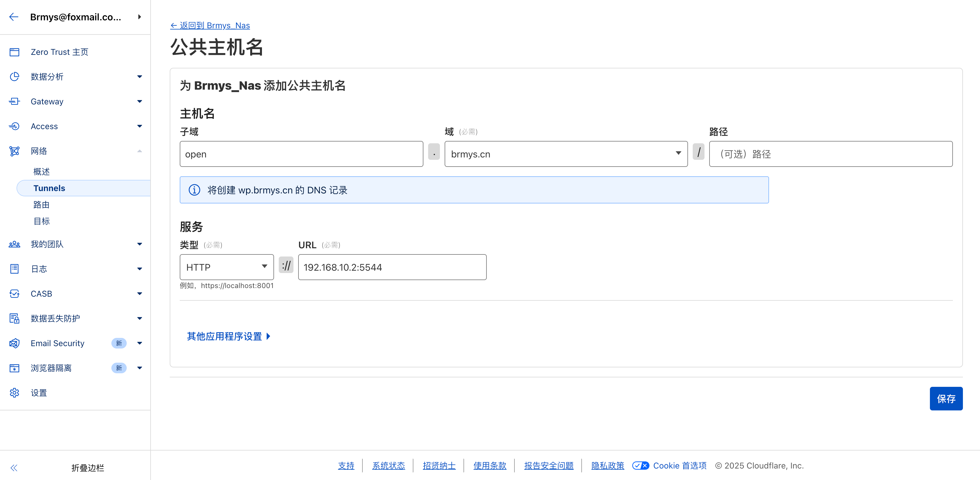
Task: Click the back arrow beside account name
Action: (x=14, y=17)
